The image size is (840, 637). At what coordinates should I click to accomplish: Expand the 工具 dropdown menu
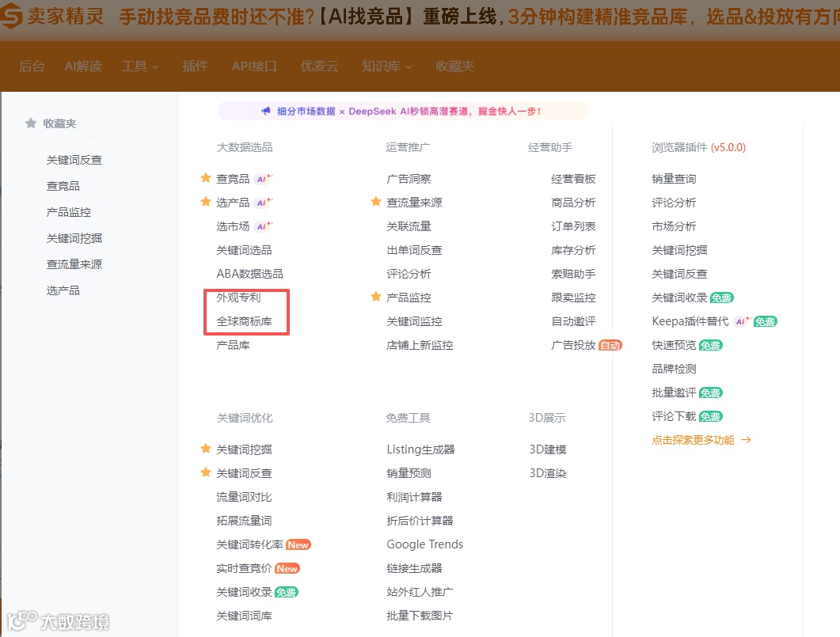pyautogui.click(x=140, y=66)
